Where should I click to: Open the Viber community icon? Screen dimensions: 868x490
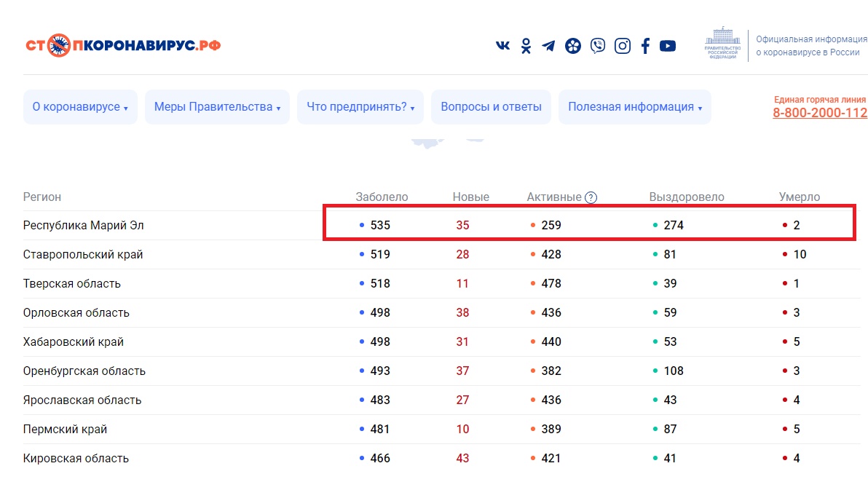point(597,46)
